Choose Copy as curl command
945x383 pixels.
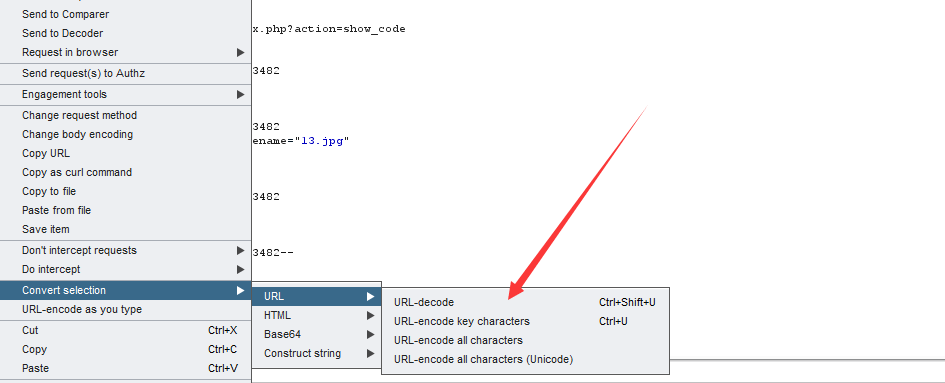[125, 173]
